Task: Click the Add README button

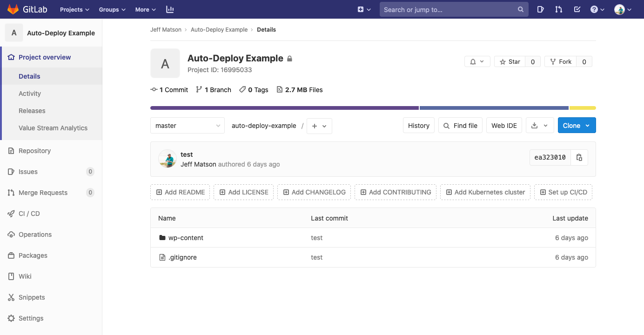Action: (x=180, y=192)
